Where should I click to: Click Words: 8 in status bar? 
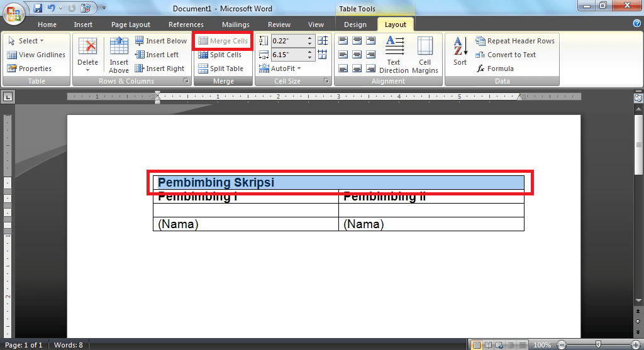pos(68,345)
